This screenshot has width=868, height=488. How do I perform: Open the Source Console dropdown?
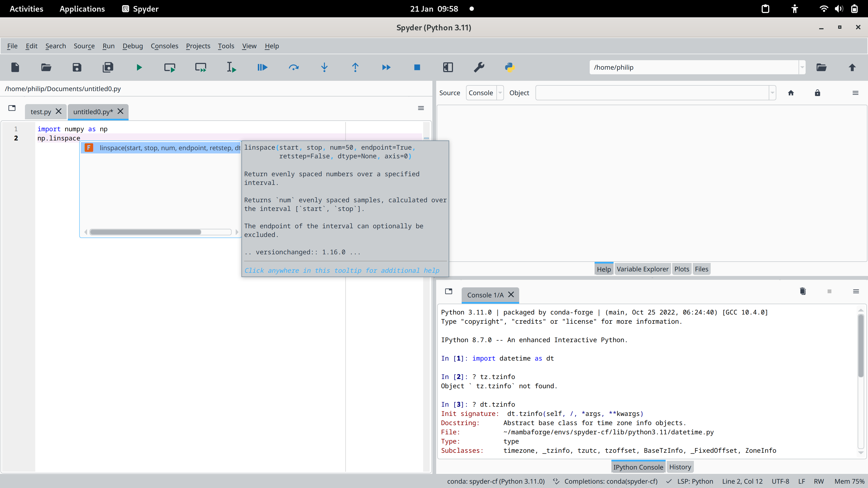click(x=484, y=93)
